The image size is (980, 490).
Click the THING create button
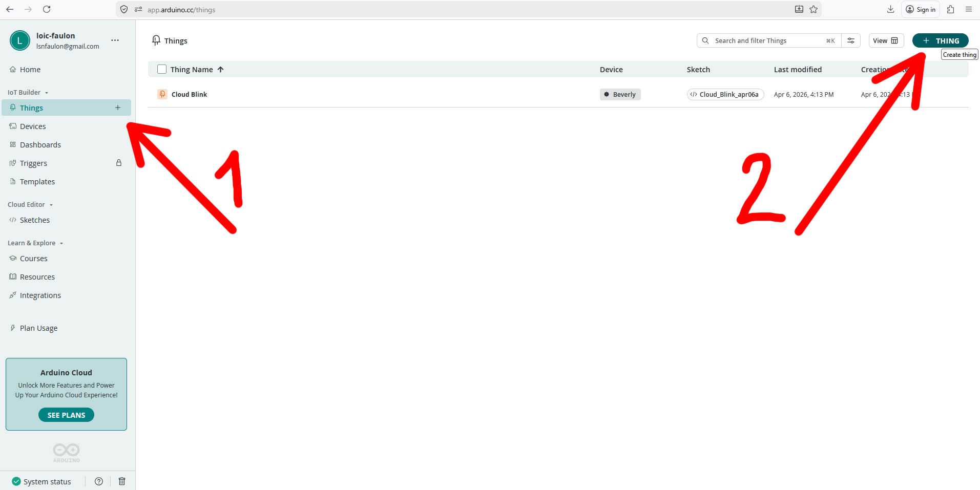(x=940, y=40)
